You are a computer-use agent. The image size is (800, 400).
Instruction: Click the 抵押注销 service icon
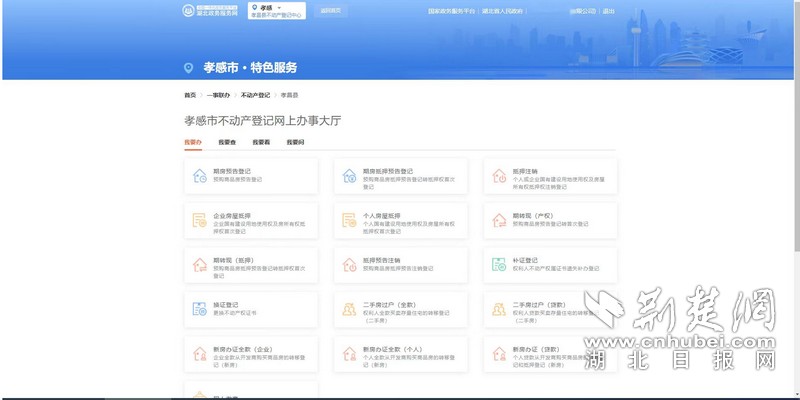(x=499, y=177)
